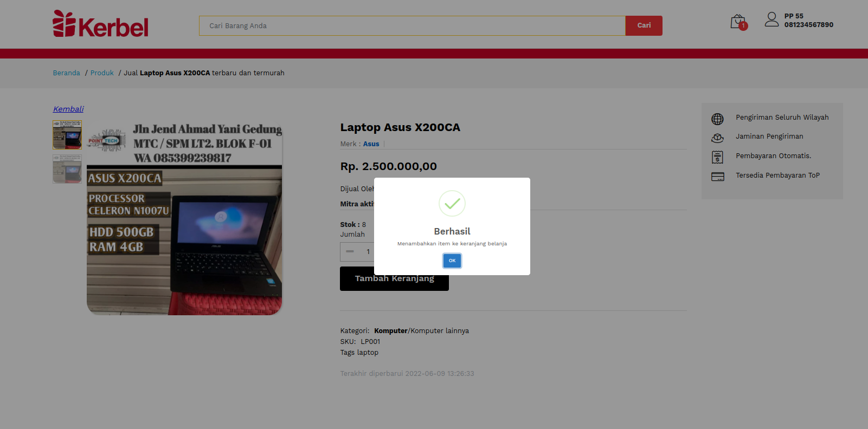The width and height of the screenshot is (868, 429).
Task: Click the globe shipping region icon
Action: point(717,119)
